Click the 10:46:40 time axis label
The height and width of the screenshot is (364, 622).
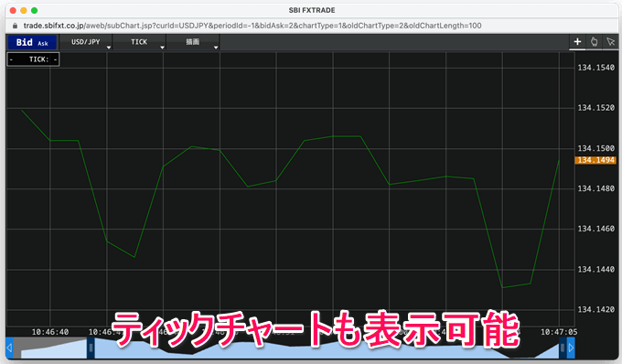[50, 332]
